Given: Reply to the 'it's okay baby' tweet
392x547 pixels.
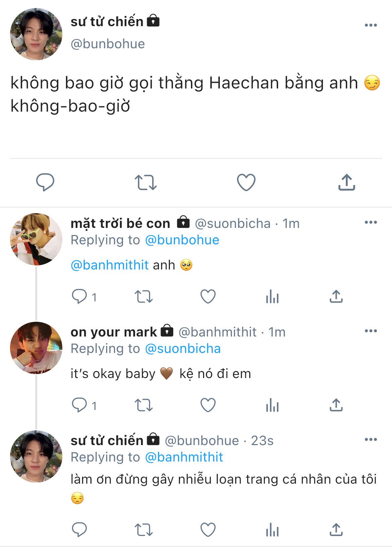Looking at the screenshot, I should [80, 405].
